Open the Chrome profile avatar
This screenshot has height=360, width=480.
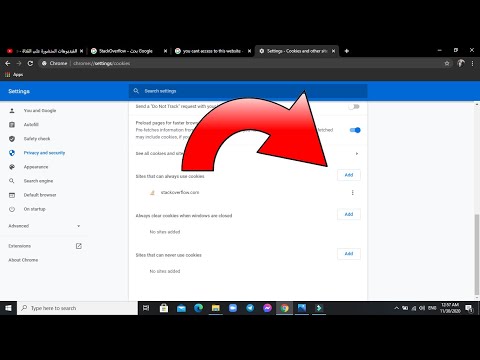pos(461,63)
